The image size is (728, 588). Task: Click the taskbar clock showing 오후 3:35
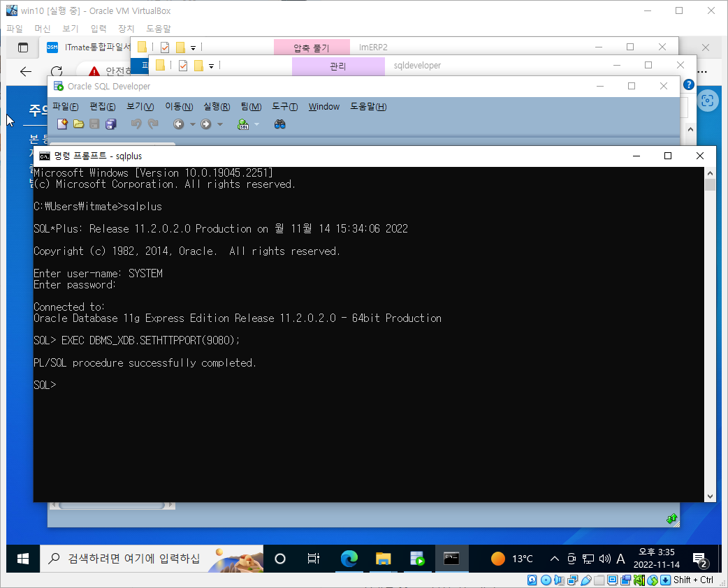(x=657, y=558)
